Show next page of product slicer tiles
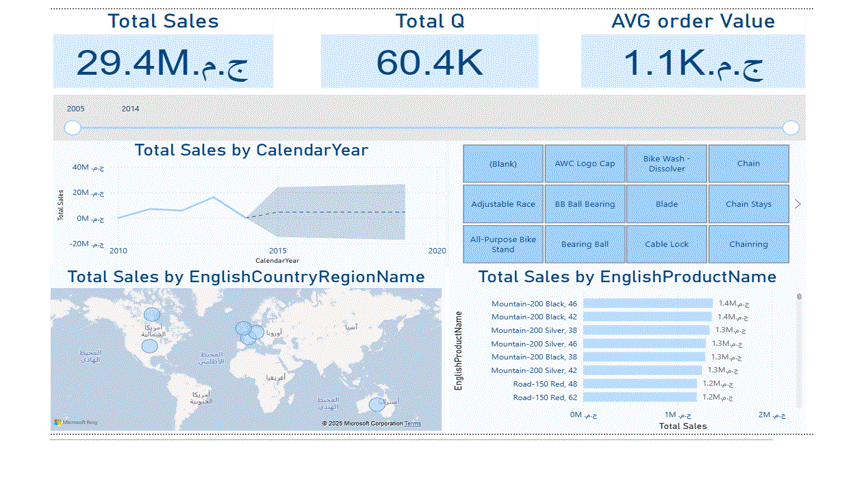 coord(798,204)
